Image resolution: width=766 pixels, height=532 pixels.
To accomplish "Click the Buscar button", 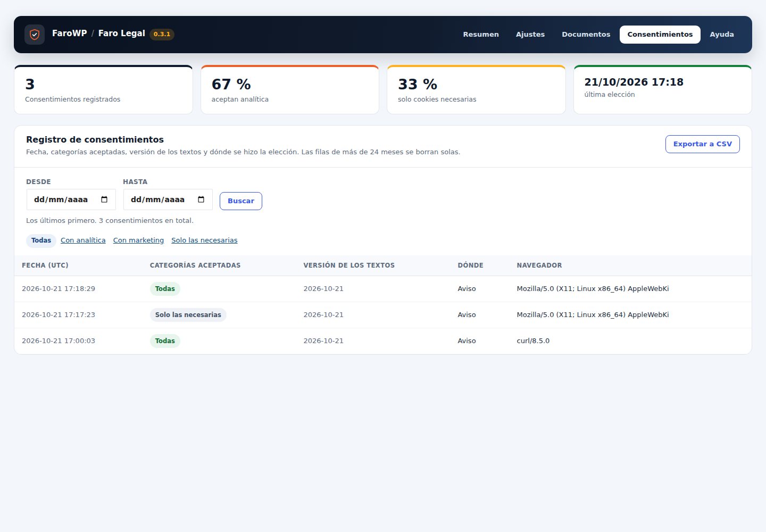I will click(241, 201).
